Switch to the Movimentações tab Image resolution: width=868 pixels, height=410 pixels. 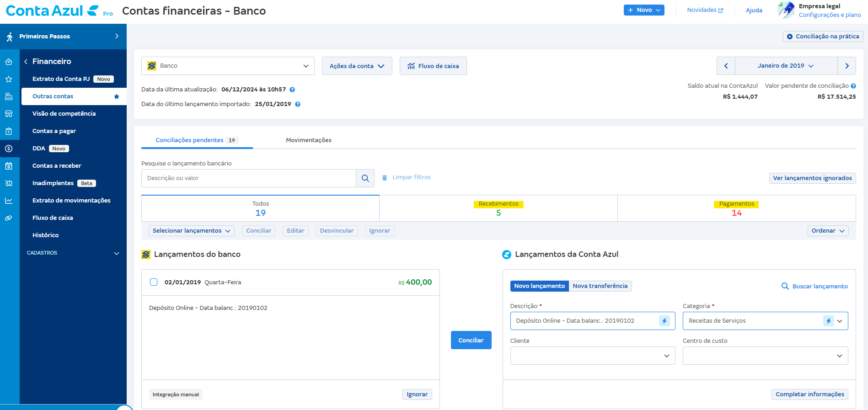(308, 140)
